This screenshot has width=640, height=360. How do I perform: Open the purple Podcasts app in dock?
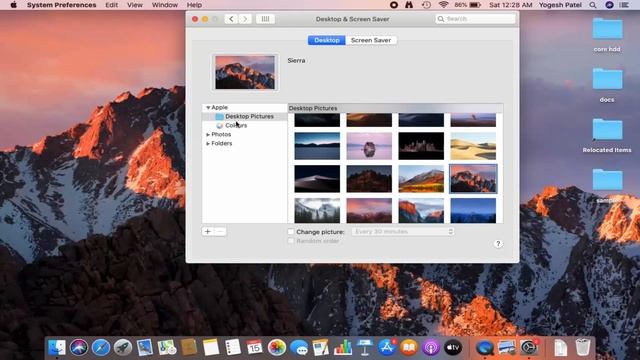click(x=431, y=347)
